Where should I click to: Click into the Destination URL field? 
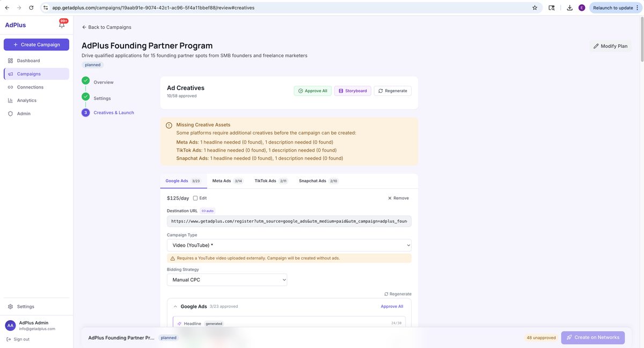coord(289,221)
